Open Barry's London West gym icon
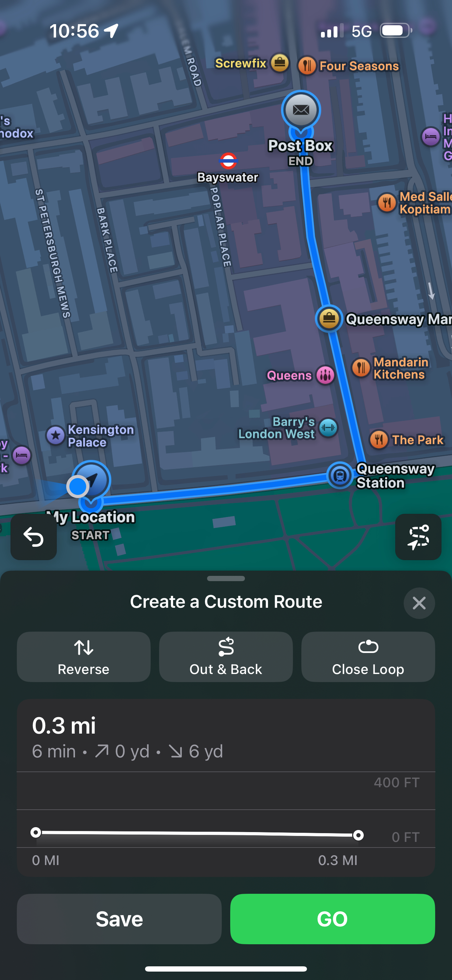The height and width of the screenshot is (980, 452). coord(328,428)
